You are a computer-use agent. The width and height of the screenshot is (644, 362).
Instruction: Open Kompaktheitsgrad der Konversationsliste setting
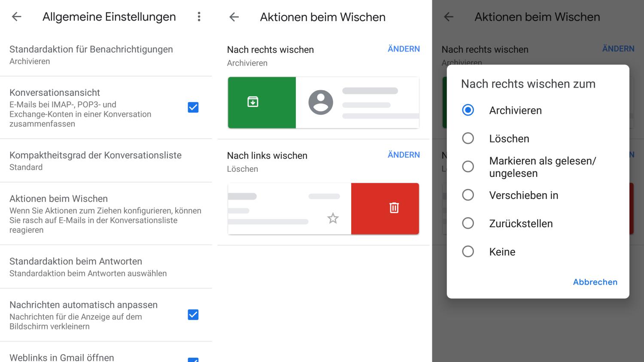tap(95, 161)
